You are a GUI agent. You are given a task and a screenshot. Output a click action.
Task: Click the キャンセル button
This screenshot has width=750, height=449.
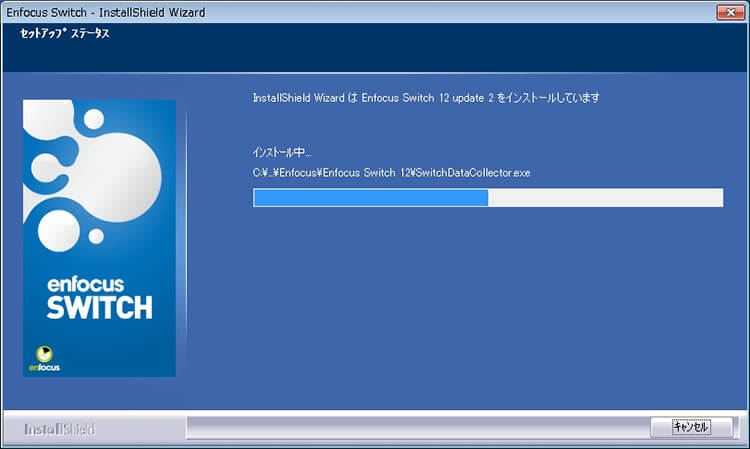pyautogui.click(x=691, y=427)
